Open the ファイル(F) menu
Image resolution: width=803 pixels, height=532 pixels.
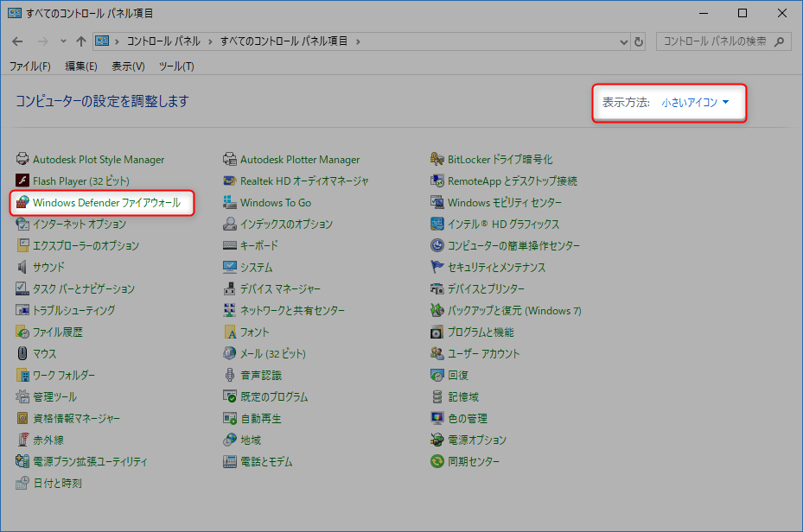[30, 66]
